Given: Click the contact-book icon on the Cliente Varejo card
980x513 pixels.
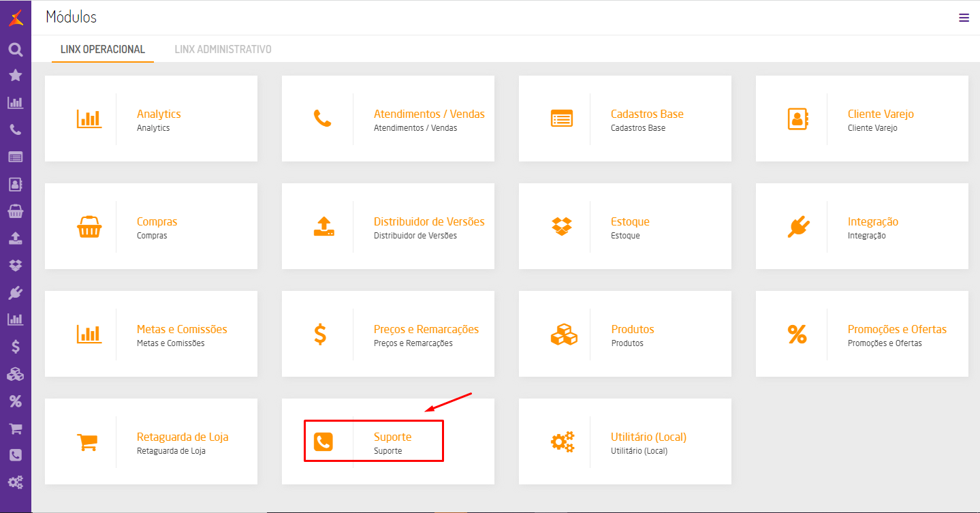Looking at the screenshot, I should (x=797, y=119).
